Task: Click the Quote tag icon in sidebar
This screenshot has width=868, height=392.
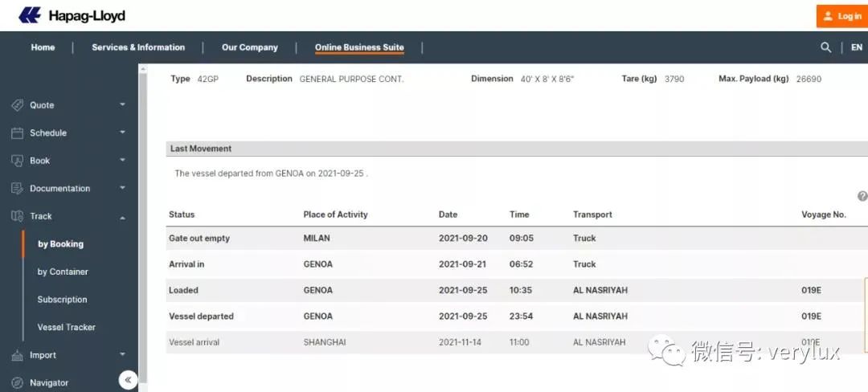Action: pos(17,105)
